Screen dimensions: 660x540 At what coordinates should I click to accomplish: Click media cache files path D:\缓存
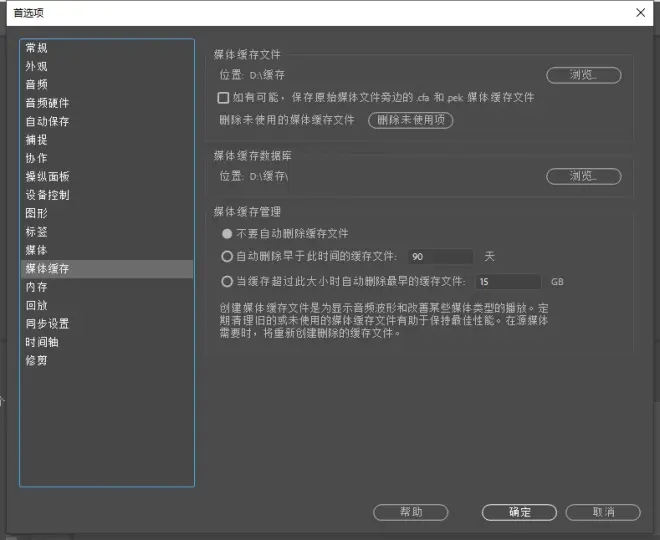267,75
